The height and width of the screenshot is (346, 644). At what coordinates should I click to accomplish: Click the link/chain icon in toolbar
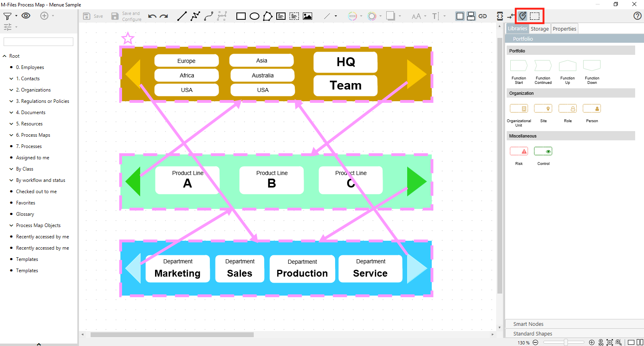(482, 16)
